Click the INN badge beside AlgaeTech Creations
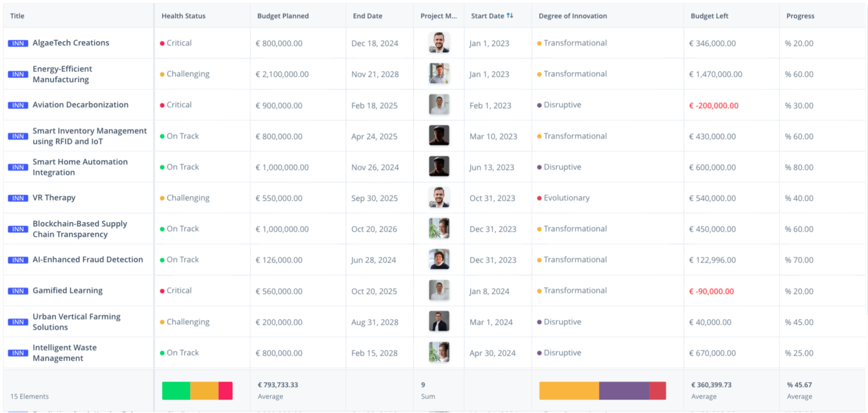This screenshot has height=413, width=868. (x=18, y=43)
